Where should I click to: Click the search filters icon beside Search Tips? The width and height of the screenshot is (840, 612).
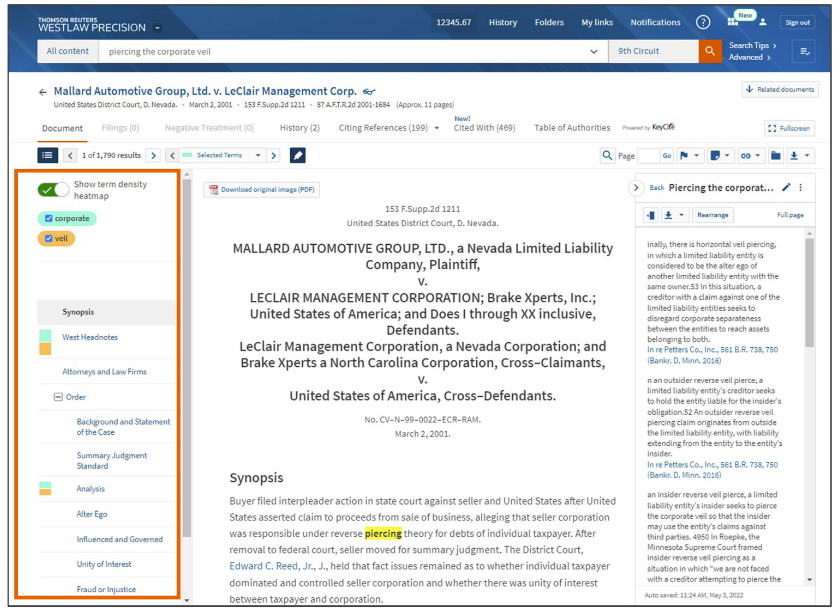pos(804,51)
